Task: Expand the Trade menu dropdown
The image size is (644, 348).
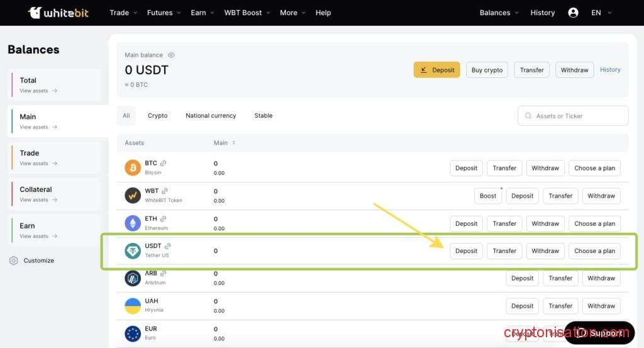Action: pyautogui.click(x=123, y=13)
